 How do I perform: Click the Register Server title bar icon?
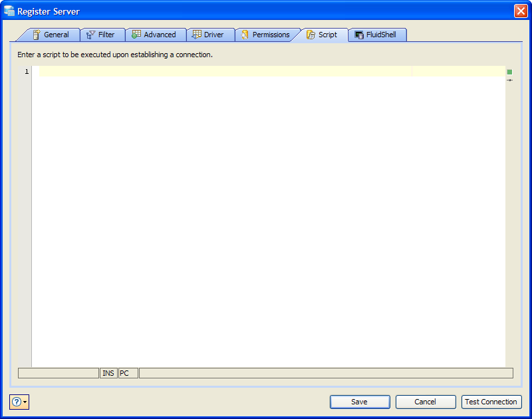tap(9, 11)
